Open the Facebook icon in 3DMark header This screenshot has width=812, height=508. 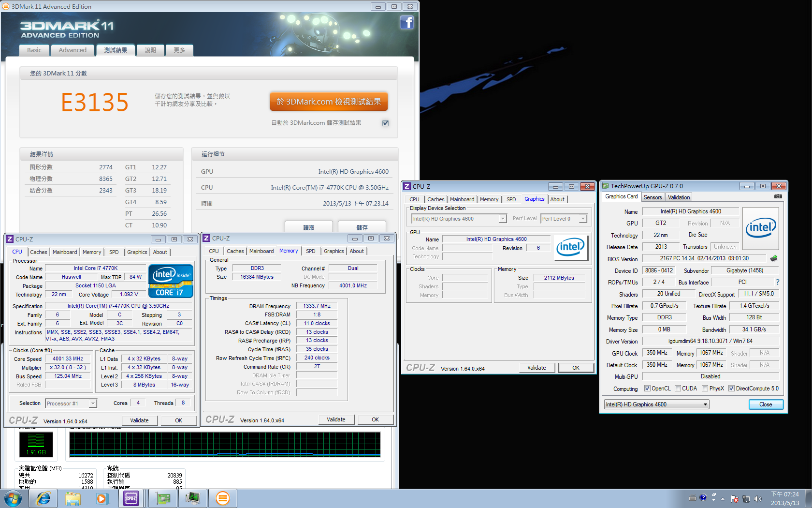click(407, 22)
